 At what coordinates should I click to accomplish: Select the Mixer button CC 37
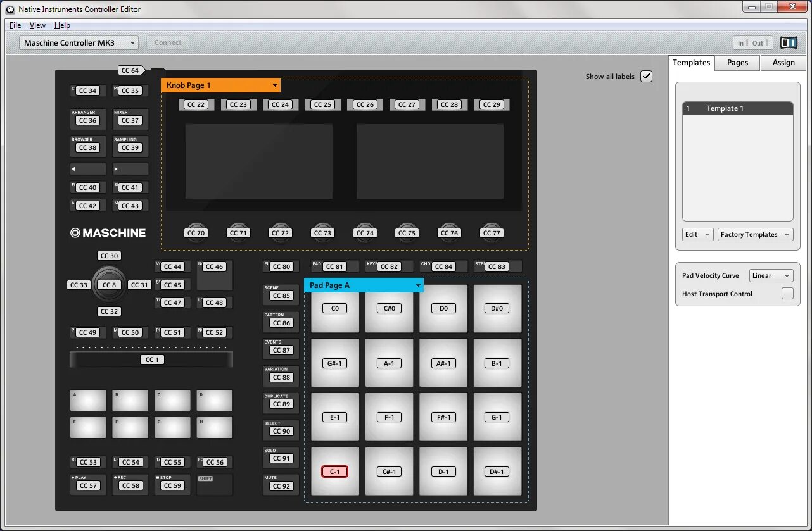tap(130, 118)
